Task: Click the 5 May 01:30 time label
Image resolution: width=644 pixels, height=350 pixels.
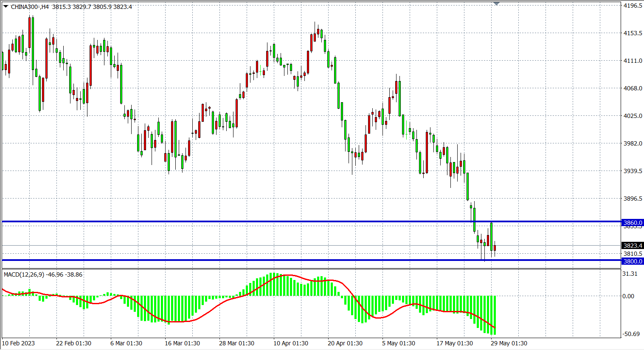Action: click(399, 343)
